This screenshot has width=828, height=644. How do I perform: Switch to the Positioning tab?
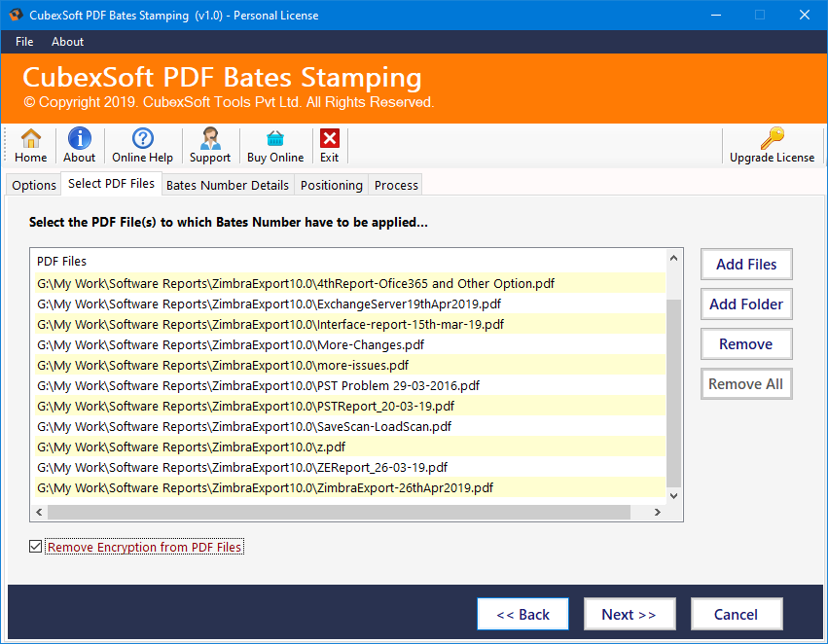point(331,185)
